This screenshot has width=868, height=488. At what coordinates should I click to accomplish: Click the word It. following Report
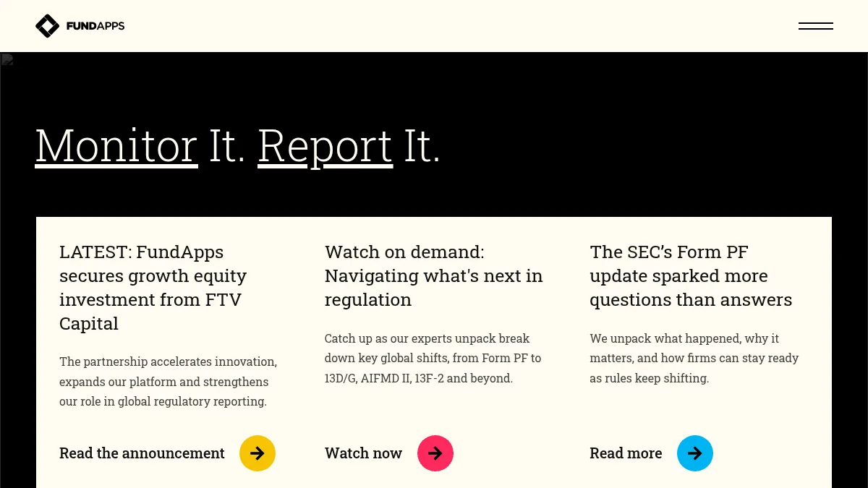coord(422,145)
